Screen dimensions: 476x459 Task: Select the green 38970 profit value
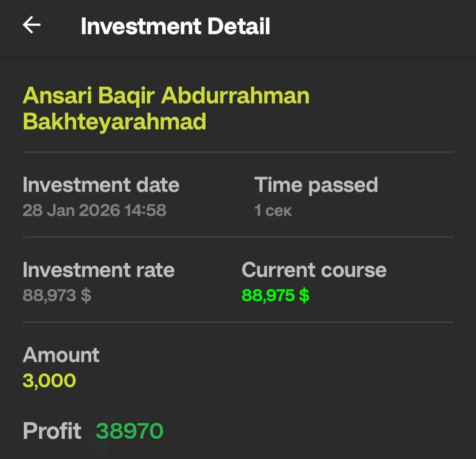click(130, 431)
